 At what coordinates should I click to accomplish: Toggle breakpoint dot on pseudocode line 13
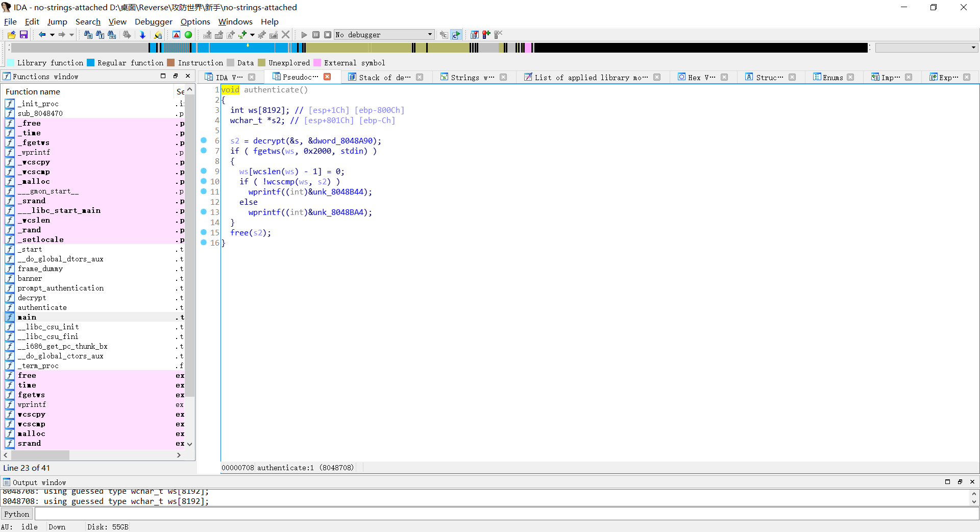[204, 212]
